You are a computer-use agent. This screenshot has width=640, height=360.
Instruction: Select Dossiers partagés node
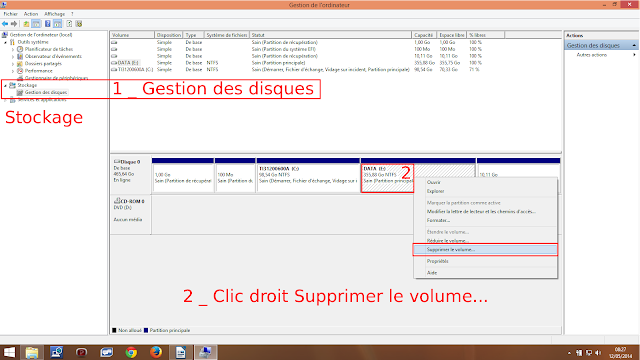tap(43, 64)
